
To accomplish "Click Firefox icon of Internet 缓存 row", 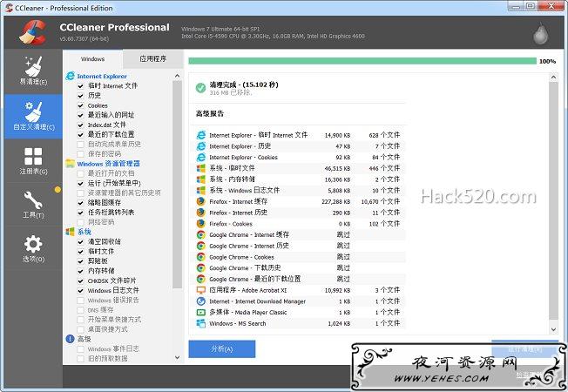I will click(x=200, y=201).
